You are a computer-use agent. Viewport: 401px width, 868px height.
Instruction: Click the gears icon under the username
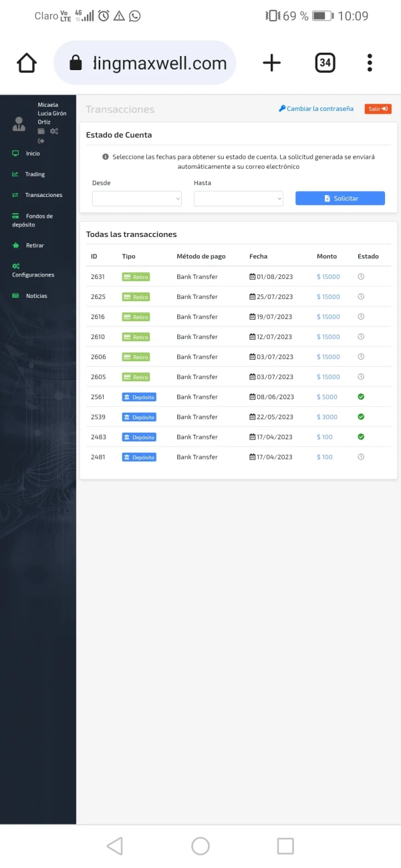tap(54, 132)
